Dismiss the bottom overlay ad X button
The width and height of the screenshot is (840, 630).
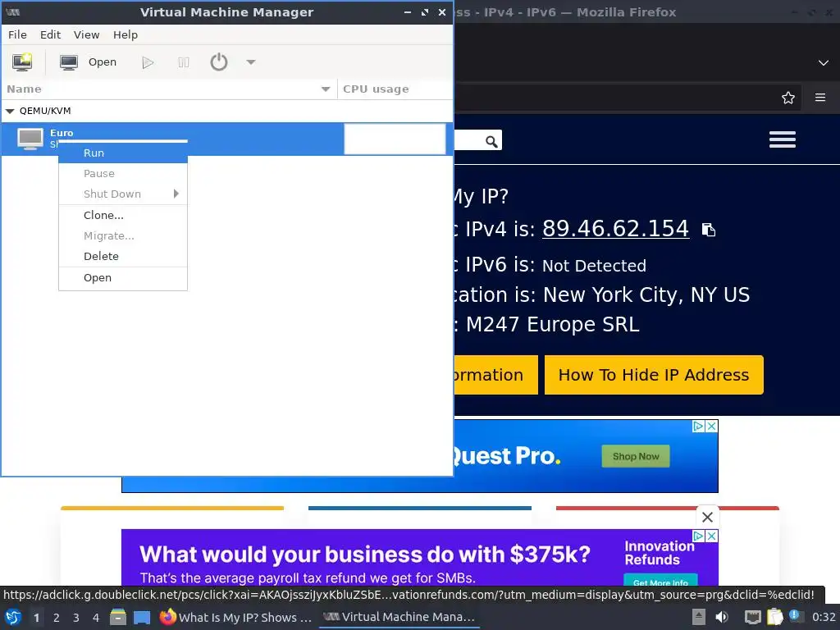pyautogui.click(x=707, y=518)
